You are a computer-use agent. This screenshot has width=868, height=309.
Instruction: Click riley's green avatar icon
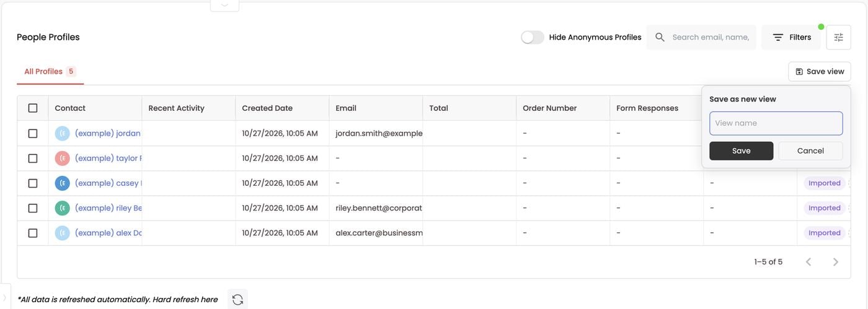tap(62, 208)
